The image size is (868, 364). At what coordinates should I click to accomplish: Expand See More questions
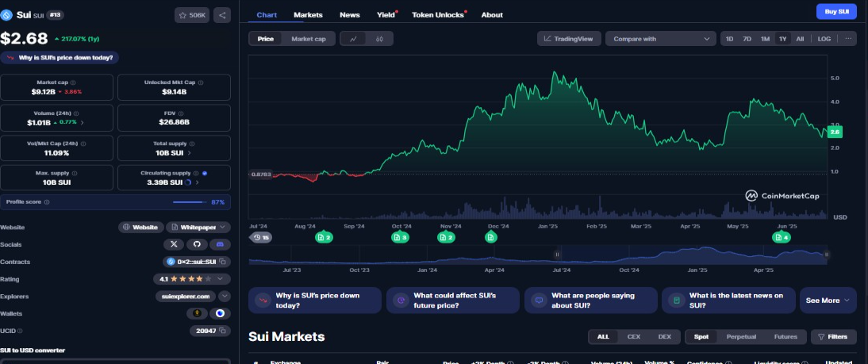[x=828, y=301]
